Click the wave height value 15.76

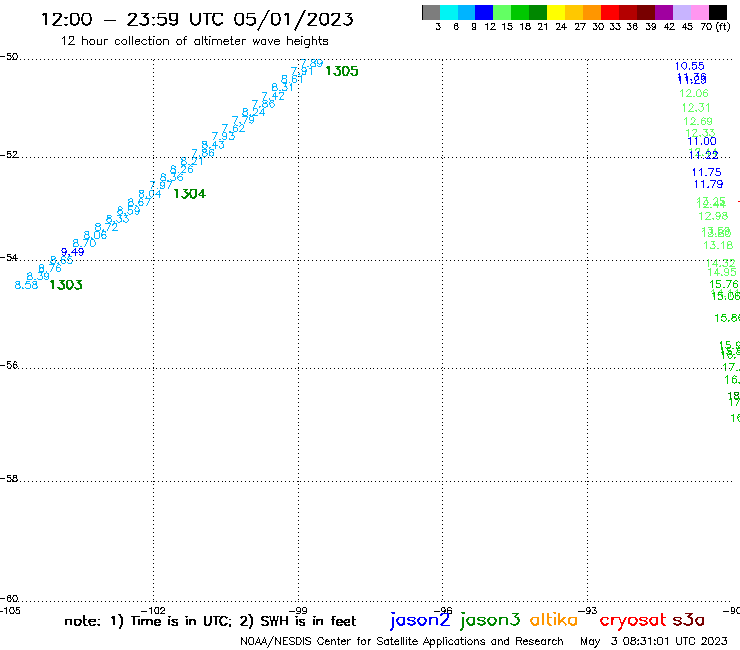pos(724,284)
